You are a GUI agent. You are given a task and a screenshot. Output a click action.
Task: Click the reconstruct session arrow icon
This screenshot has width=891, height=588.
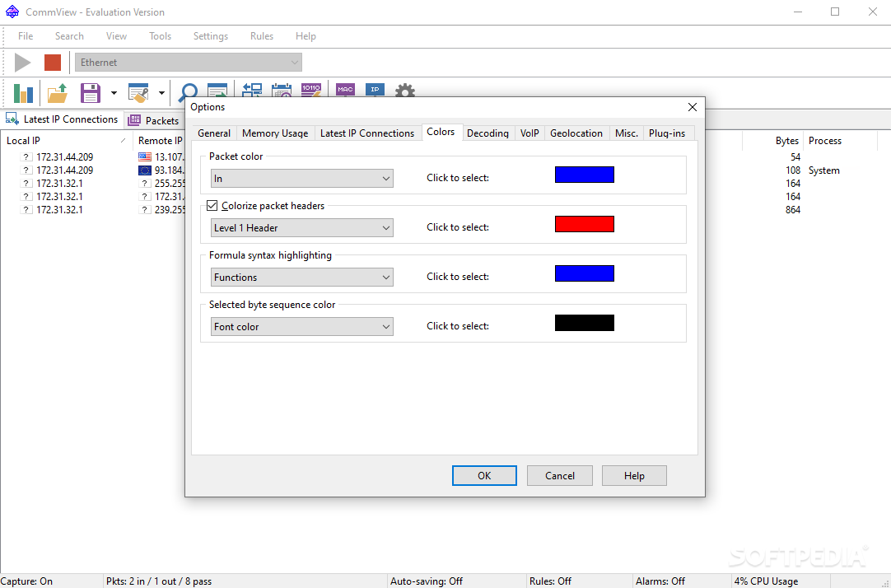252,90
